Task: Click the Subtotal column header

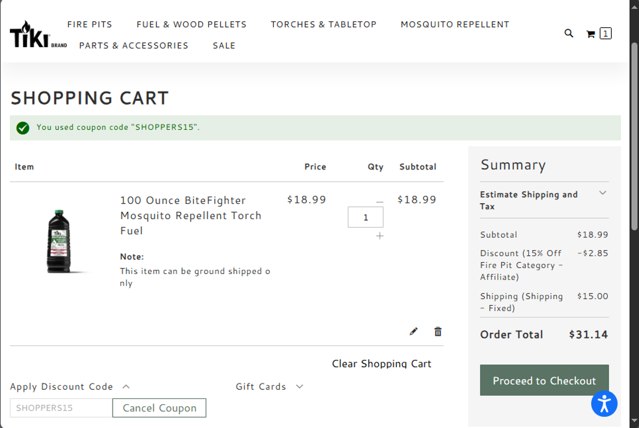Action: pyautogui.click(x=418, y=167)
